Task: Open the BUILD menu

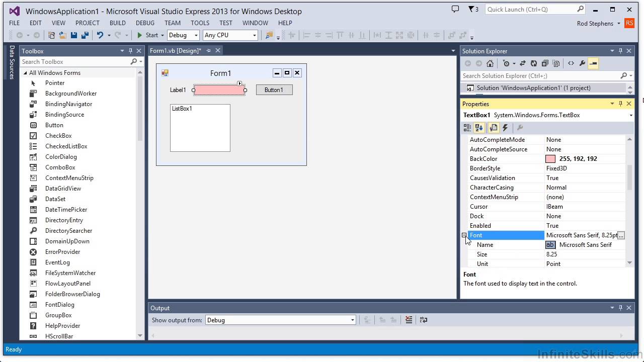Action: 118,23
